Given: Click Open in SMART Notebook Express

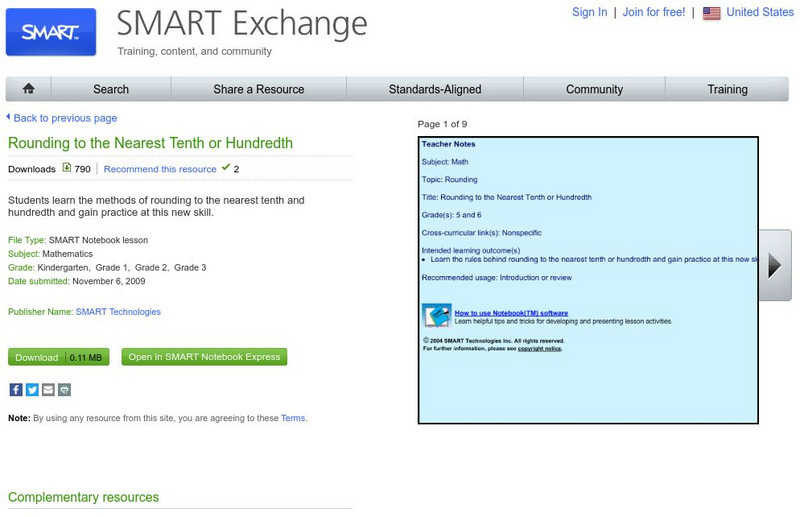Looking at the screenshot, I should [204, 357].
